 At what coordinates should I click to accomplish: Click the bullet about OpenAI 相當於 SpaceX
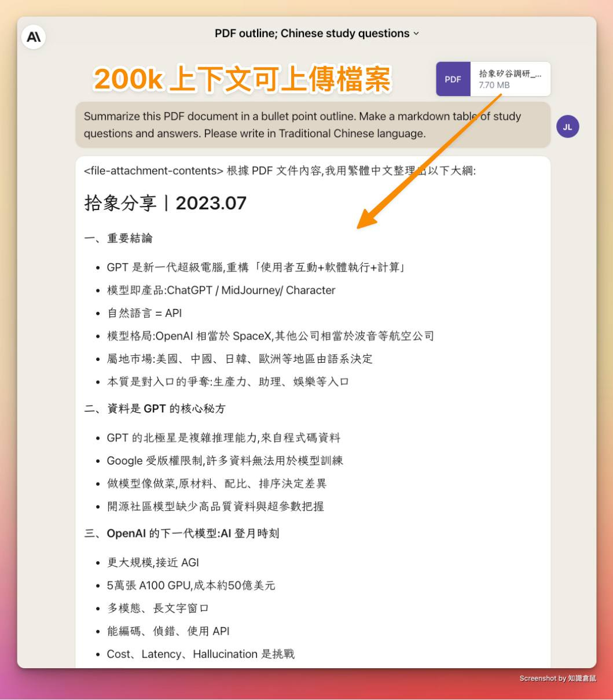(x=270, y=336)
